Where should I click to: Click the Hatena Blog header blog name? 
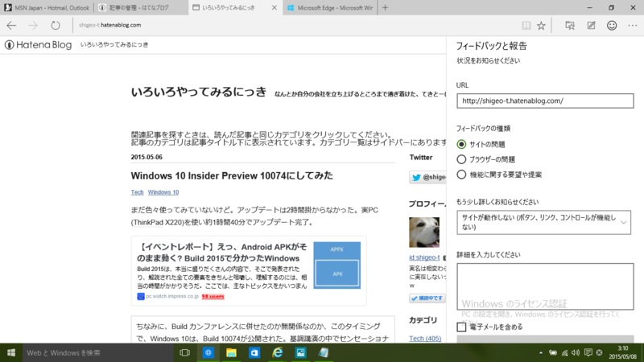114,45
